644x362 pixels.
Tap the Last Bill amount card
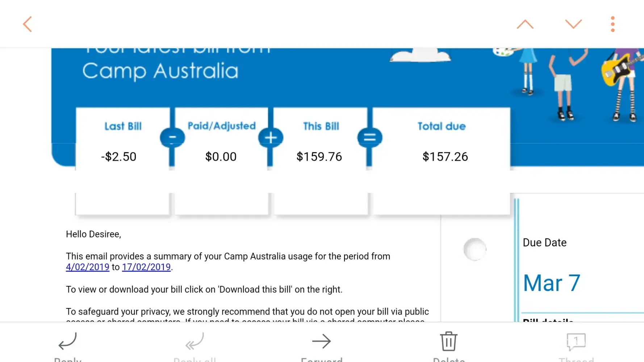click(122, 145)
